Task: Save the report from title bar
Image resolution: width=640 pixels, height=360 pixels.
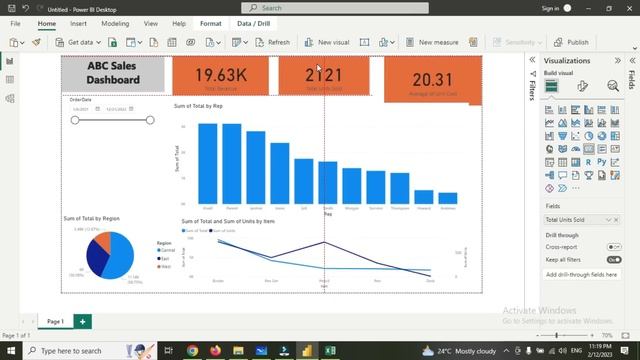Action: pyautogui.click(x=12, y=8)
